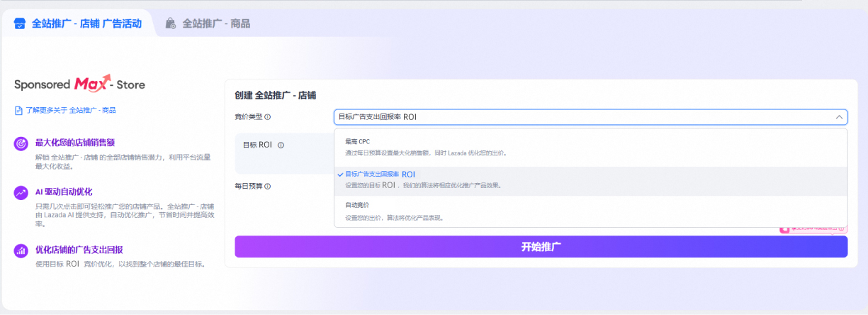The height and width of the screenshot is (315, 868).
Task: Switch to 全站推广 - 商品 tab
Action: (x=208, y=23)
